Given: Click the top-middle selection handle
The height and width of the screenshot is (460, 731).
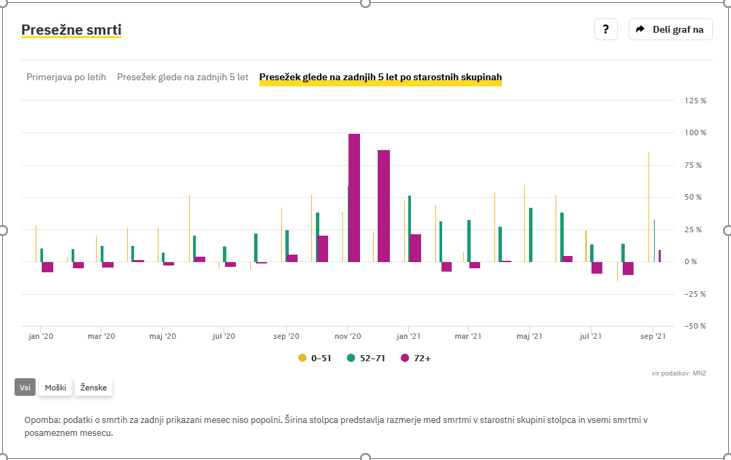Looking at the screenshot, I should (365, 3).
